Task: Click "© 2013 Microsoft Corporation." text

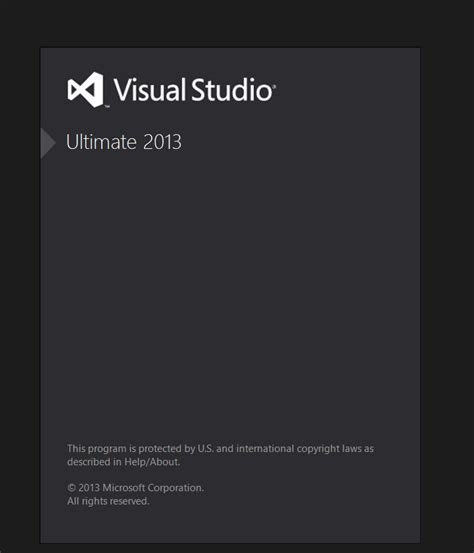Action: (x=135, y=488)
